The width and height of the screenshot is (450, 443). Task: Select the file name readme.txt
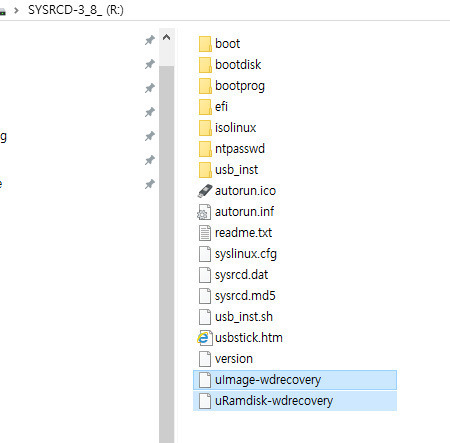243,233
